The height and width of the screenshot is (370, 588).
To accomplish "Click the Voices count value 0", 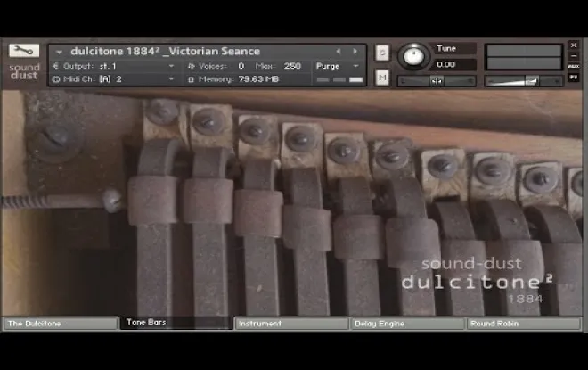I will point(241,66).
